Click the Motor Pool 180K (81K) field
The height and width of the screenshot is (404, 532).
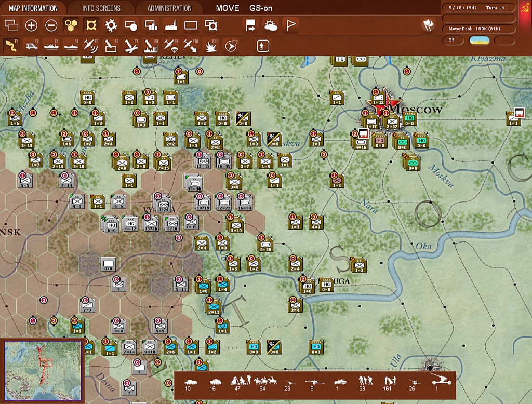[x=478, y=29]
